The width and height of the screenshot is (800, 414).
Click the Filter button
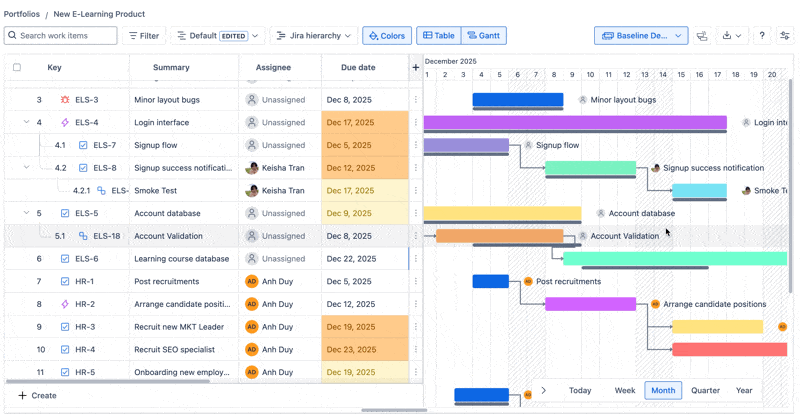pos(143,36)
